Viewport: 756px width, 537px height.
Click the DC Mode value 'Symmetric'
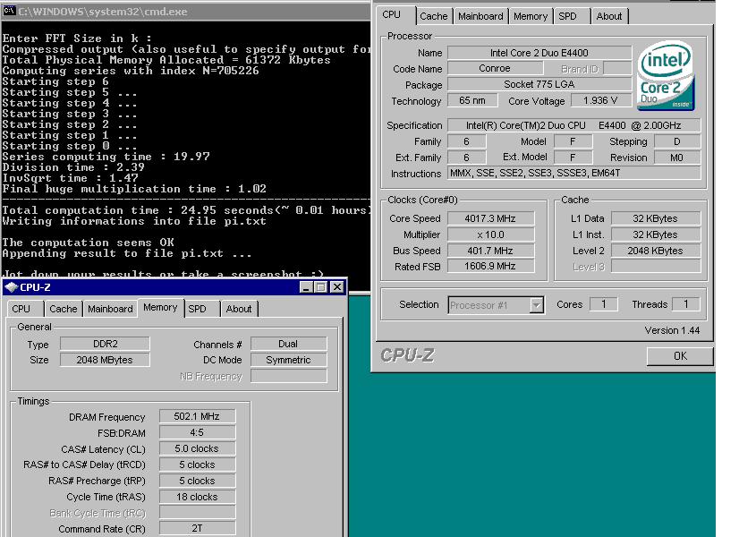pos(288,360)
